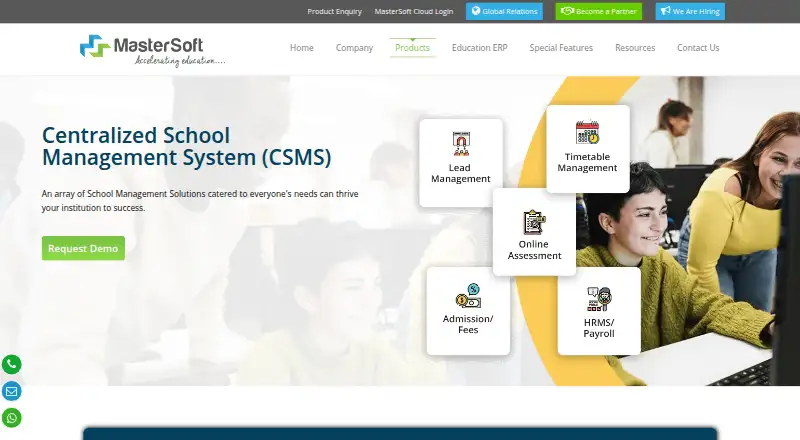Viewport: 800px width, 440px height.
Task: Open the Company menu
Action: point(354,47)
